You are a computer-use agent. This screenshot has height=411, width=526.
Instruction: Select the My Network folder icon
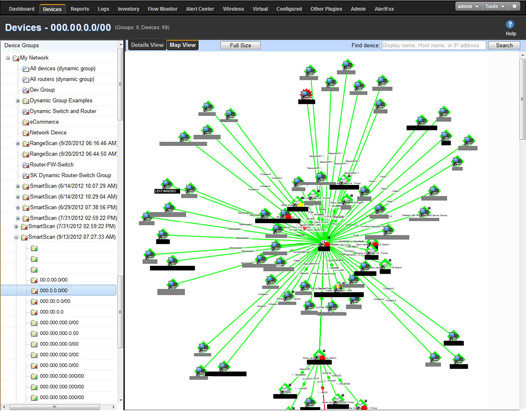[x=16, y=58]
